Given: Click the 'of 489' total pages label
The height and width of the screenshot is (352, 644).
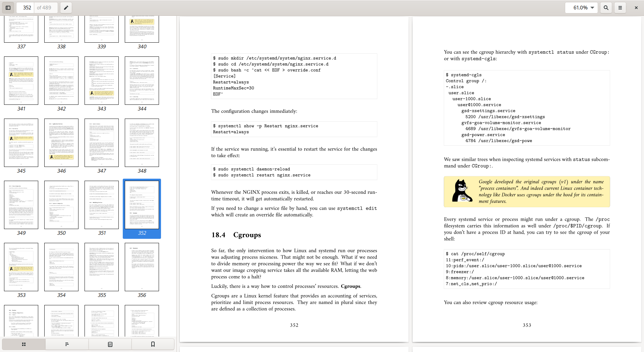Looking at the screenshot, I should (x=44, y=8).
